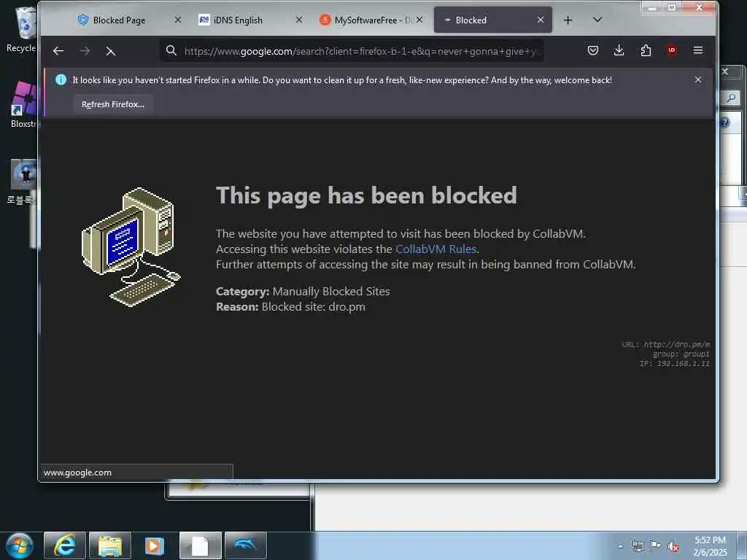The height and width of the screenshot is (560, 747).
Task: Click the taskbar clock showing 5:52 PM
Action: point(710,546)
